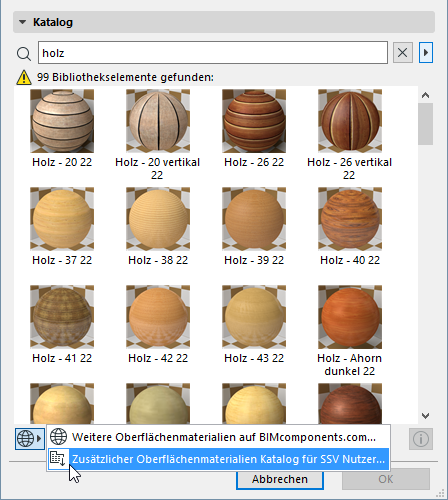Collapse the Katalog panel triangle
This screenshot has height=500, width=448.
[x=22, y=22]
